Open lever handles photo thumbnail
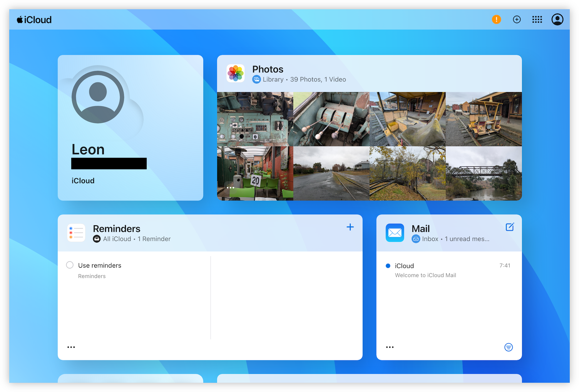This screenshot has width=579, height=392. [x=331, y=119]
